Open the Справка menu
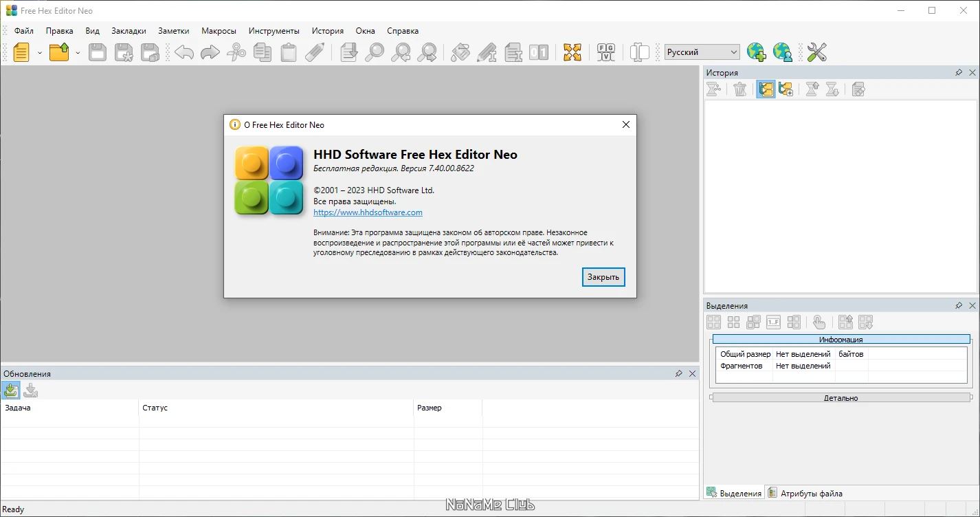The height and width of the screenshot is (517, 980). [403, 31]
